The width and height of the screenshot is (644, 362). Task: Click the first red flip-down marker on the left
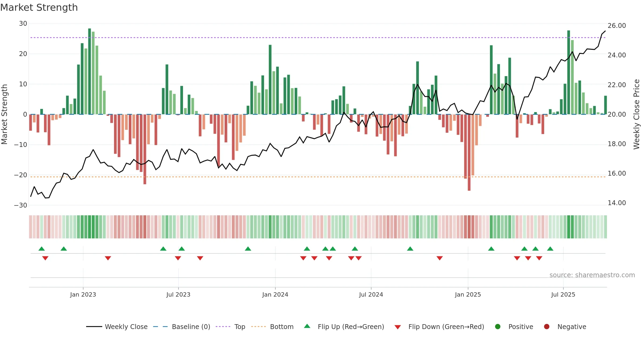(x=45, y=258)
